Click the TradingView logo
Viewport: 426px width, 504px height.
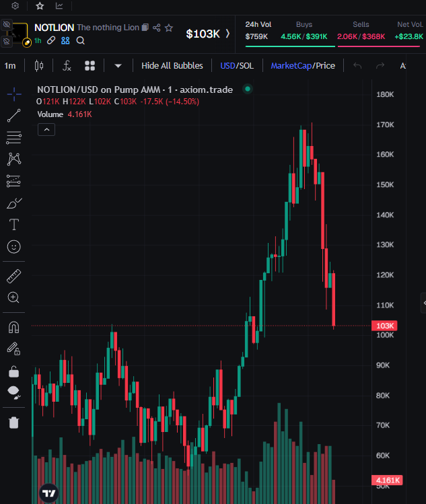tap(49, 493)
